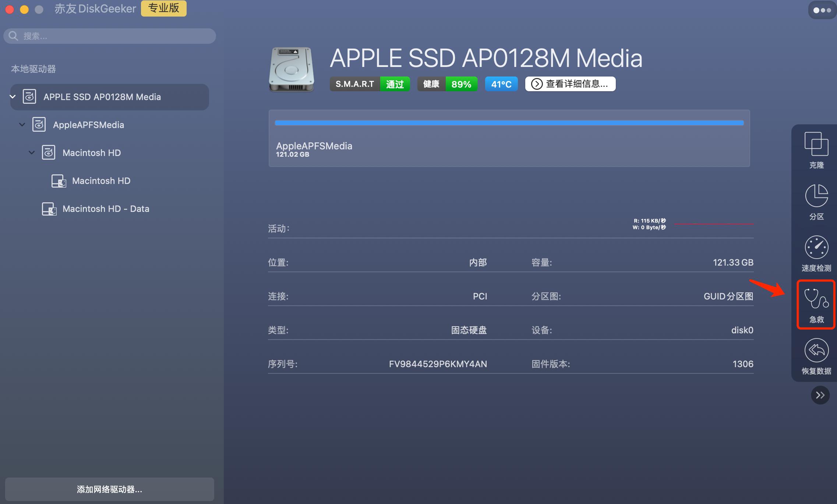Collapse the AppleAPFSMedia tree node
The width and height of the screenshot is (837, 504).
[22, 125]
